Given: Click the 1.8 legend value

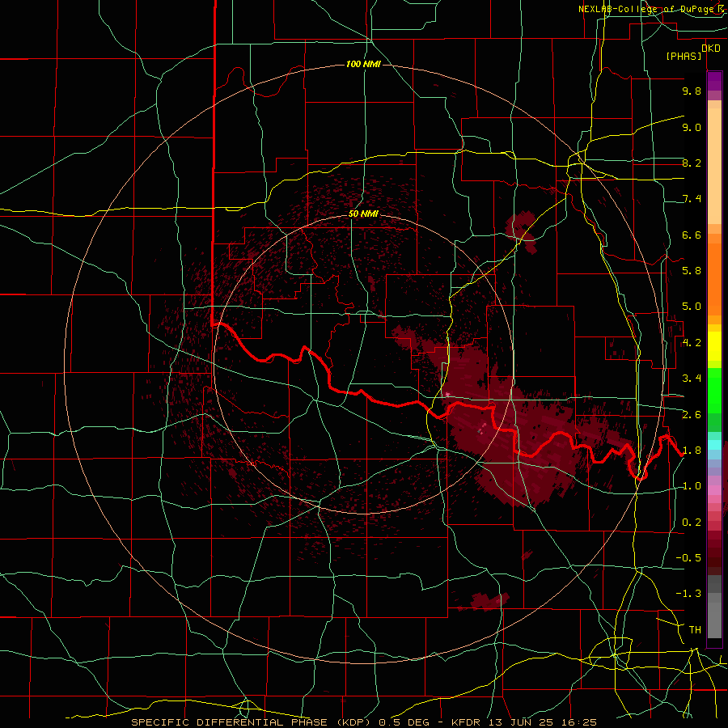Looking at the screenshot, I should (x=692, y=451).
